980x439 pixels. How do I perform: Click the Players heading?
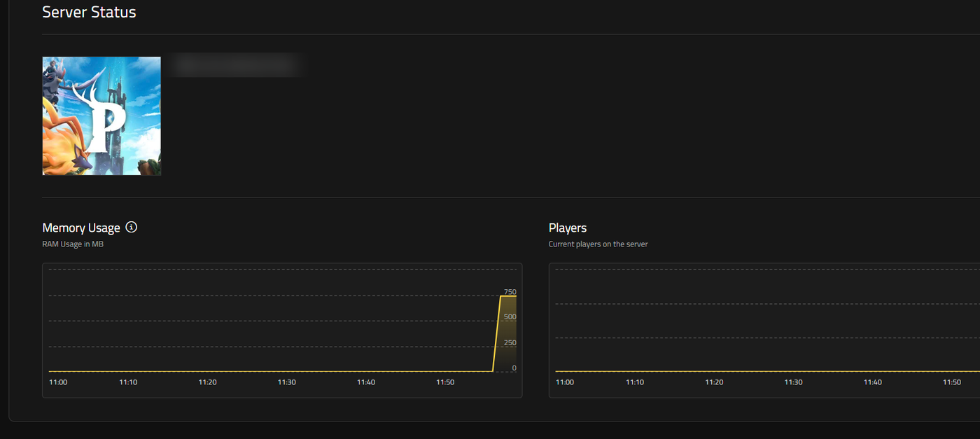point(568,228)
